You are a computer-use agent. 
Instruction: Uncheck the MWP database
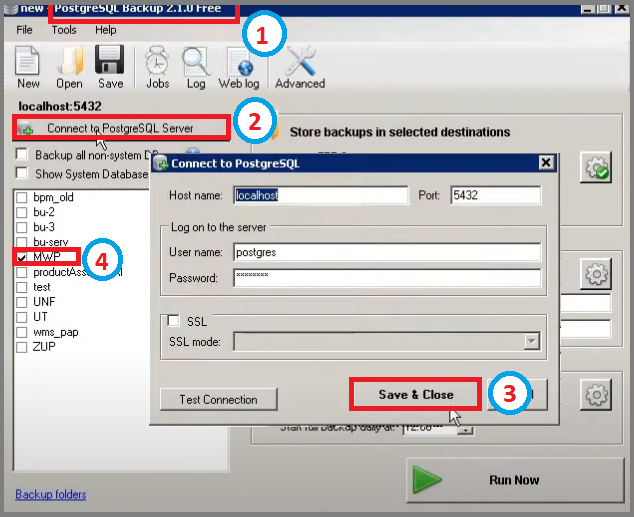(x=21, y=257)
